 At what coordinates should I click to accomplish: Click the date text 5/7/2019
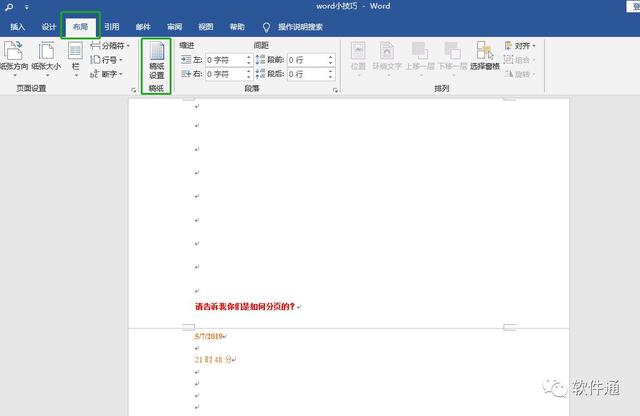[x=209, y=336]
